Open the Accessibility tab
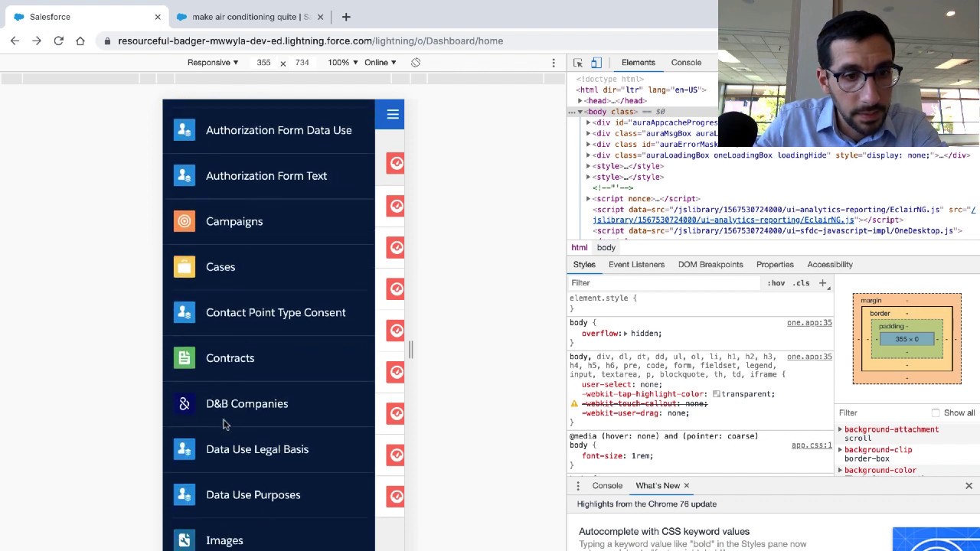Image resolution: width=980 pixels, height=551 pixels. (829, 265)
